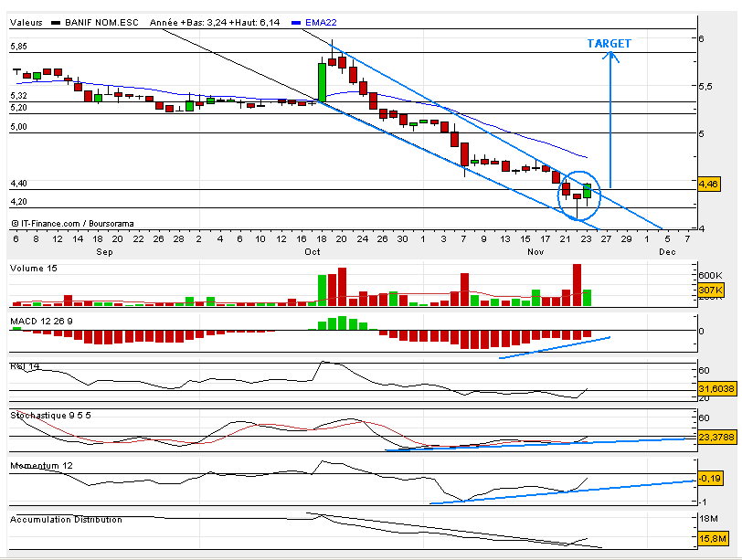The image size is (742, 560).
Task: Click the yellow 31,6038 RSI value tag
Action: coord(717,389)
